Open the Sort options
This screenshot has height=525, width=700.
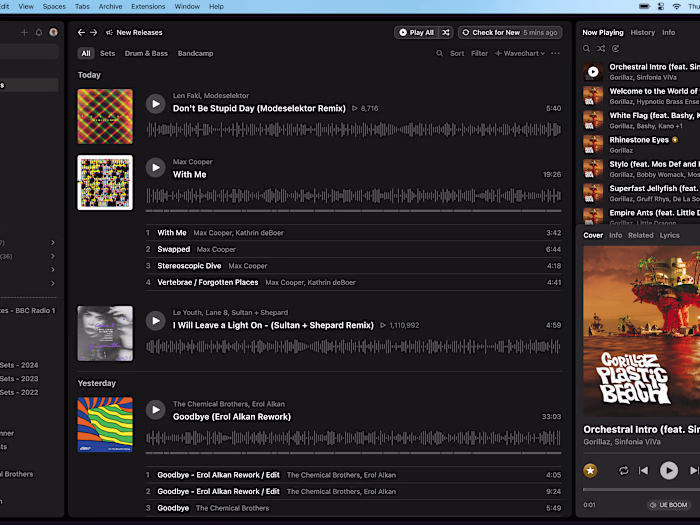click(x=456, y=53)
